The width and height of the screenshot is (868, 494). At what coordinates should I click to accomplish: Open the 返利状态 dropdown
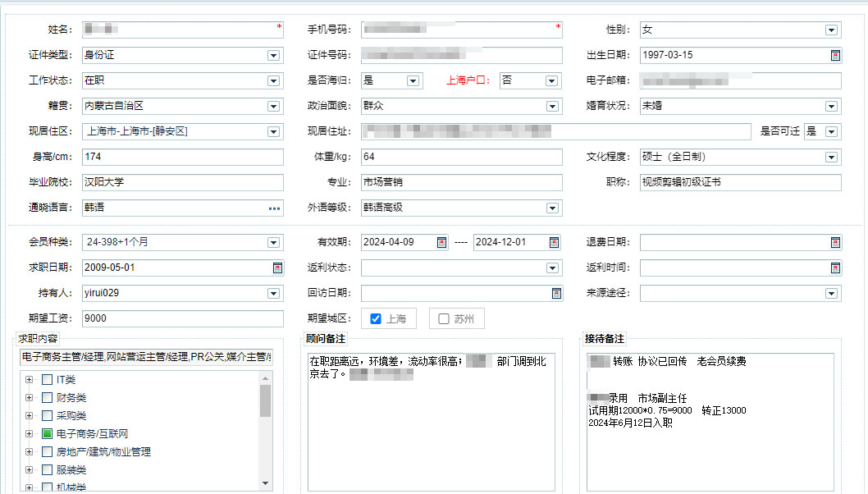point(552,268)
